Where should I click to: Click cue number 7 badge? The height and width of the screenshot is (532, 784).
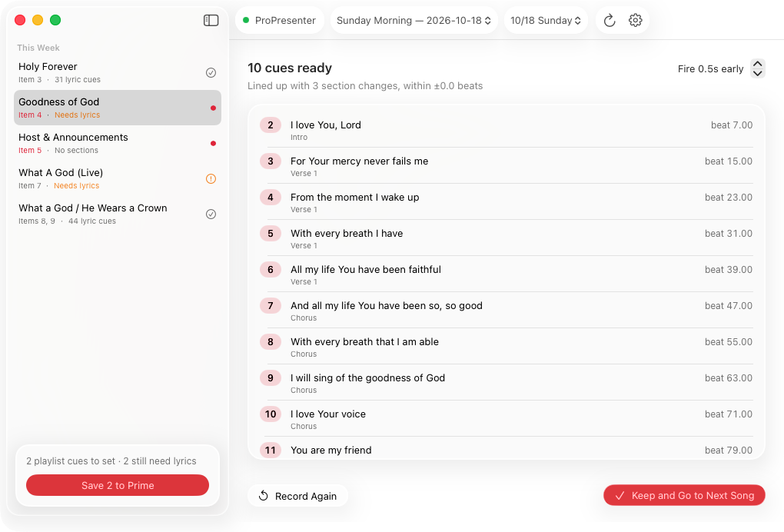pyautogui.click(x=271, y=305)
